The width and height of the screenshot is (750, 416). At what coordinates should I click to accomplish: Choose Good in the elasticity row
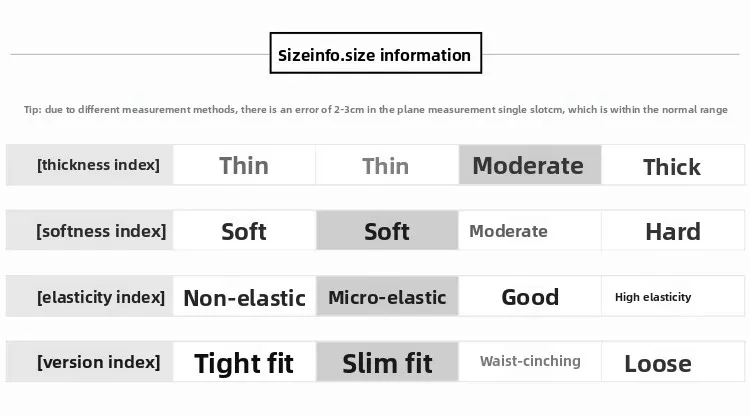[x=530, y=297]
